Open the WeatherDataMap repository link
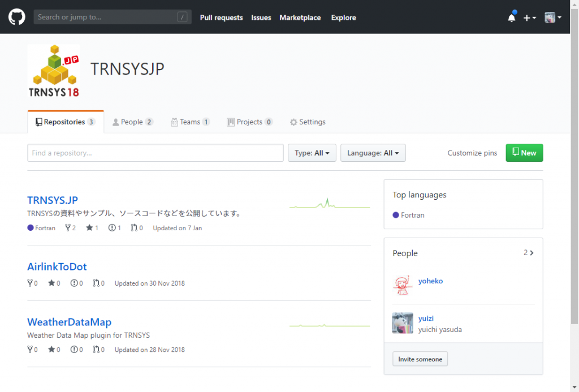Viewport: 579px width, 392px height. click(69, 321)
